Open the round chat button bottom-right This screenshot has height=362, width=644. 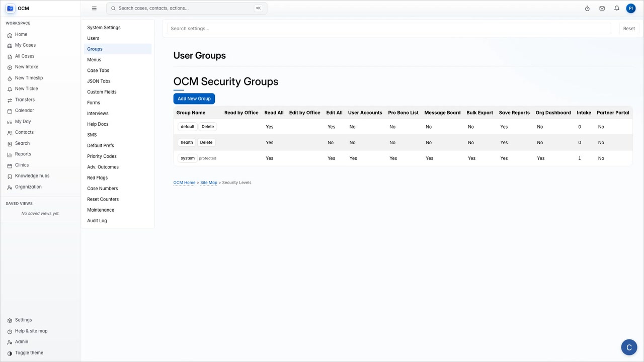[x=629, y=347]
